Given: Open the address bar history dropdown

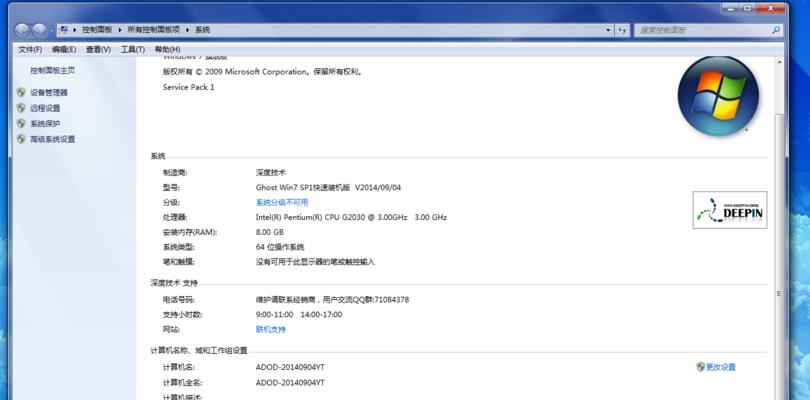Looking at the screenshot, I should click(608, 30).
